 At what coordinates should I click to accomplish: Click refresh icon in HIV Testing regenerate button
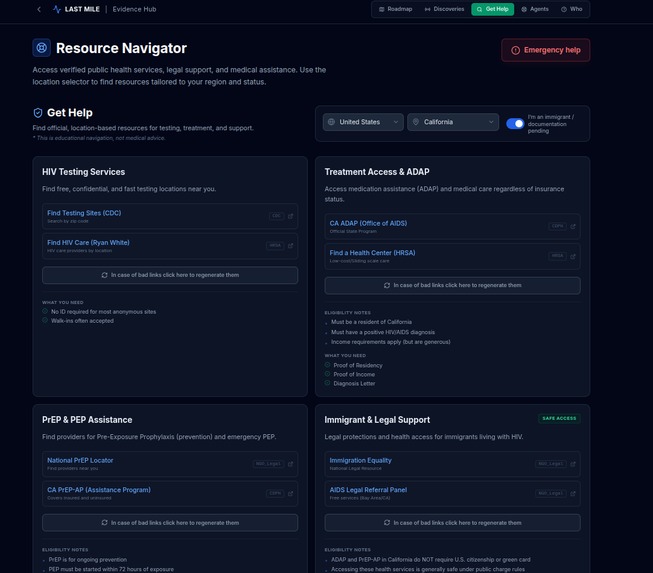(x=105, y=275)
